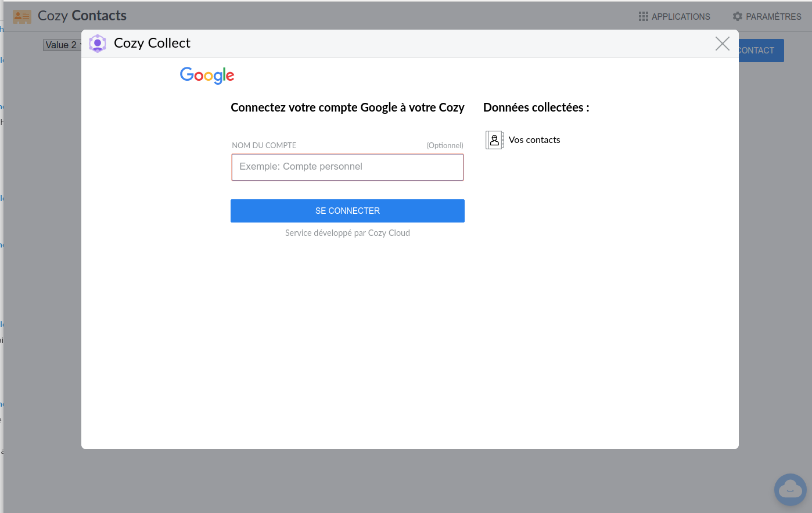812x513 pixels.
Task: Click the 'Vos contacts' text
Action: [534, 140]
